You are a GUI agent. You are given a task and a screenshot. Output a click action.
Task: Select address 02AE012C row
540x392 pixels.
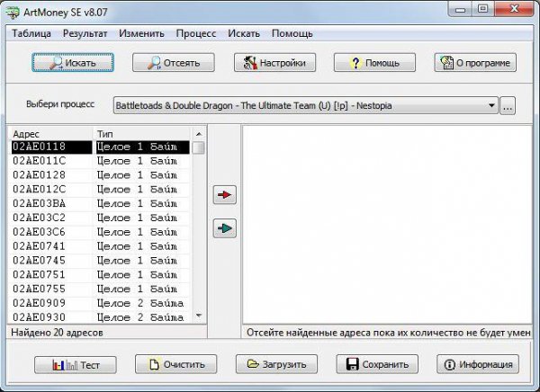tap(100, 190)
